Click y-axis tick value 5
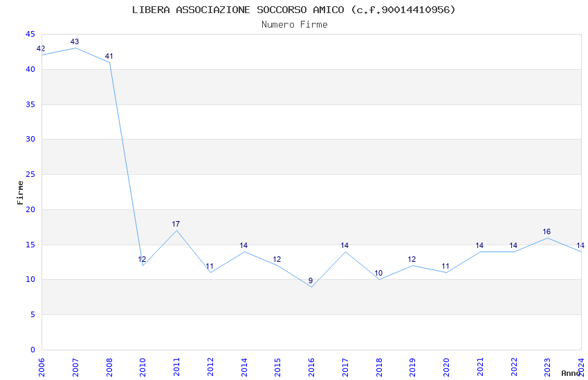The image size is (588, 380). point(33,315)
